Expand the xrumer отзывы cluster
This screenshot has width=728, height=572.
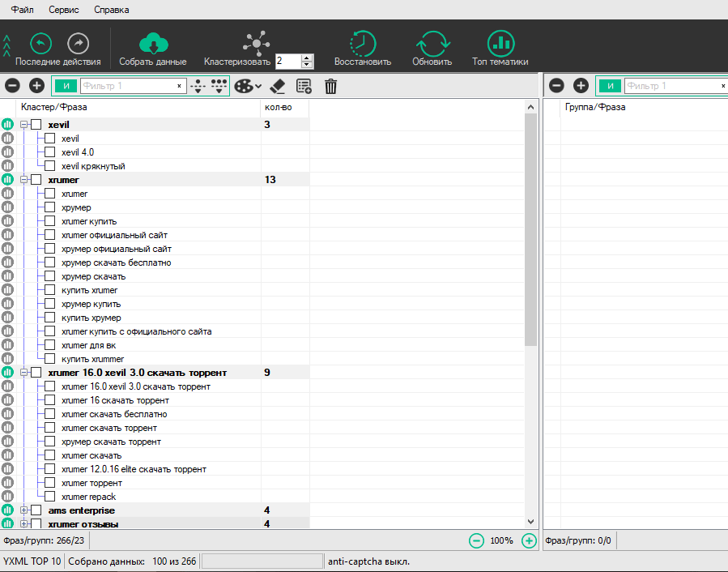[x=24, y=523]
